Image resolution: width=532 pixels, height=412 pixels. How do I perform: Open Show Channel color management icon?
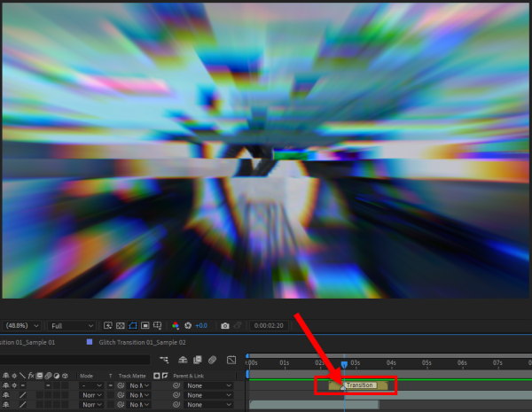pyautogui.click(x=175, y=326)
